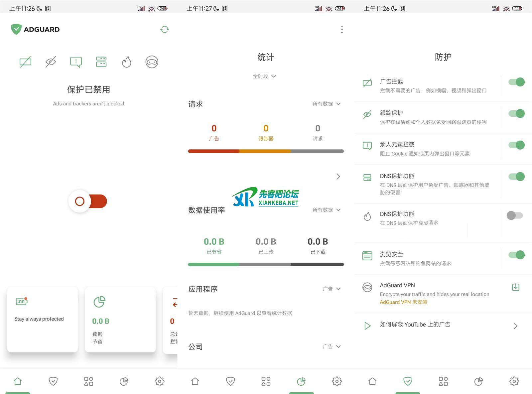This screenshot has width=532, height=394.
Task: Tap the AdGuard VPN download icon
Action: point(515,287)
